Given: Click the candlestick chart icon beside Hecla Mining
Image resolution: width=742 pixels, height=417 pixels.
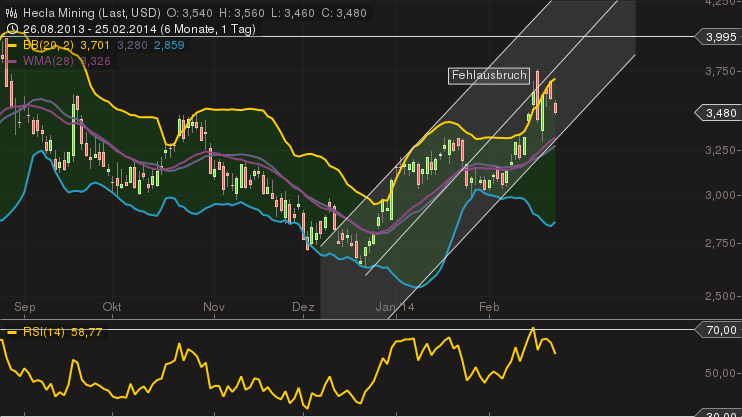Looking at the screenshot, I should click(12, 13).
